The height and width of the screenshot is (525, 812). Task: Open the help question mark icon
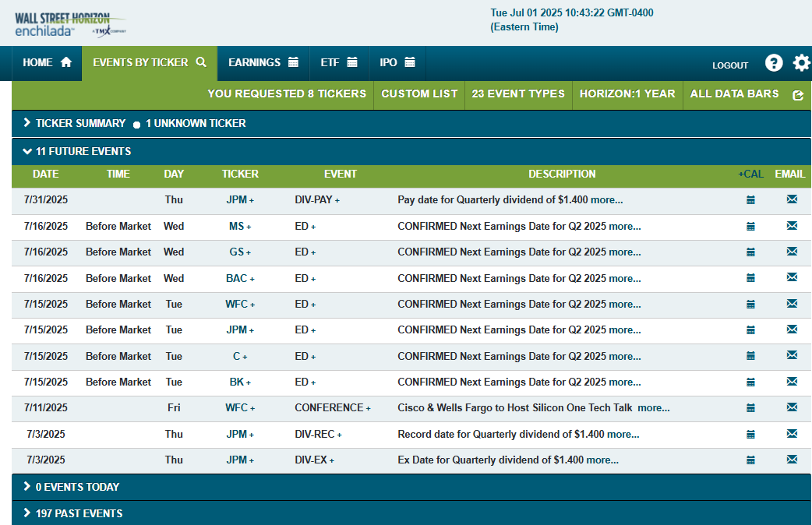[x=774, y=63]
